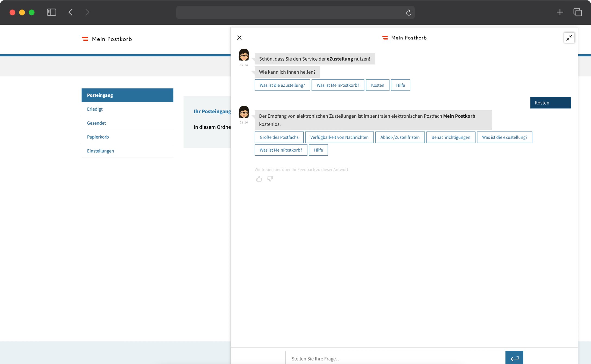The width and height of the screenshot is (591, 364).
Task: Select 'Was ist MeinPostkorb?' after the Kosten answer
Action: point(281,150)
